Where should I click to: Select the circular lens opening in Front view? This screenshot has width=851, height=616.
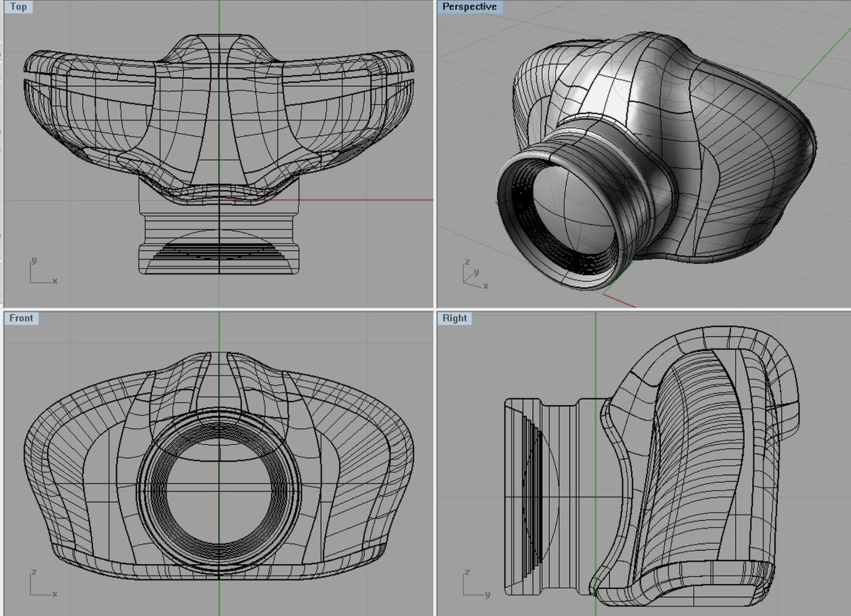(x=220, y=487)
